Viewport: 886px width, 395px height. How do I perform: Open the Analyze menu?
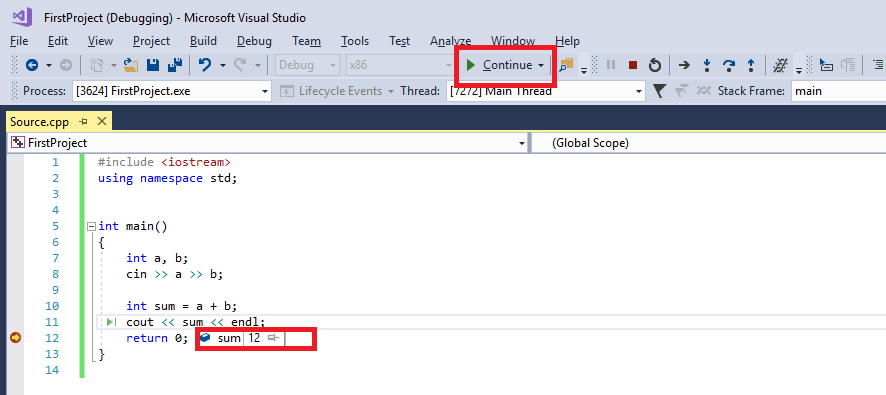[450, 41]
